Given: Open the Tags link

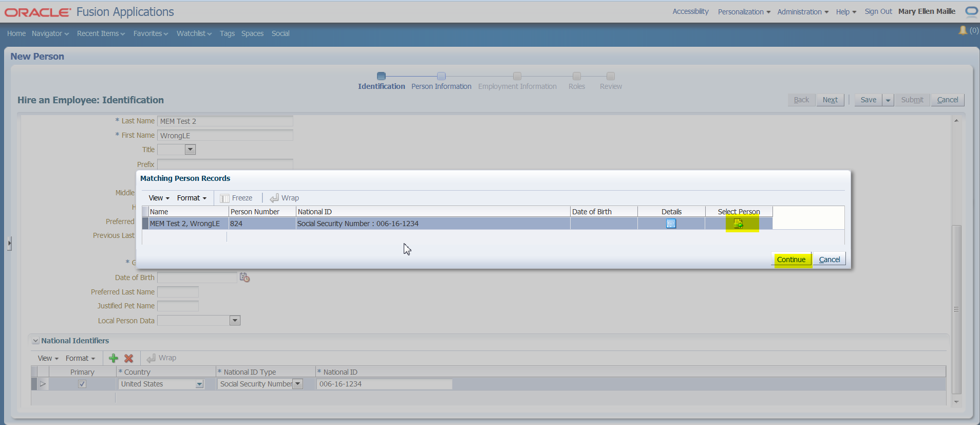Looking at the screenshot, I should pos(227,33).
